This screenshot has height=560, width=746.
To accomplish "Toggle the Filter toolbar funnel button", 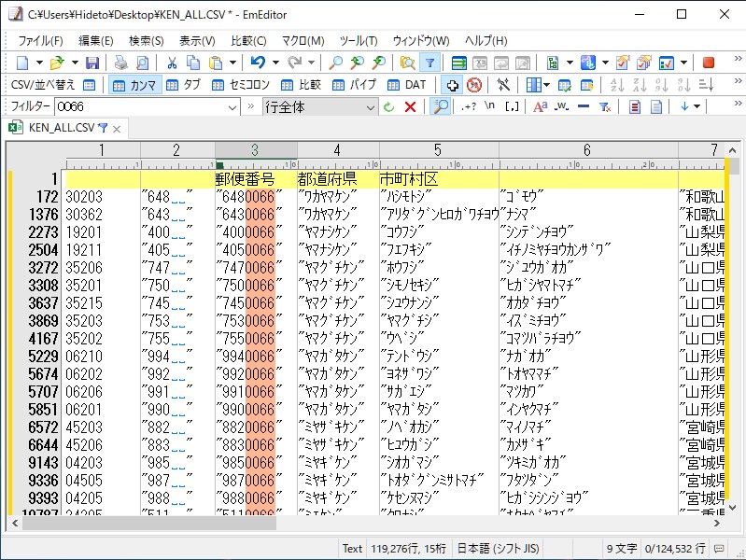I will (429, 63).
